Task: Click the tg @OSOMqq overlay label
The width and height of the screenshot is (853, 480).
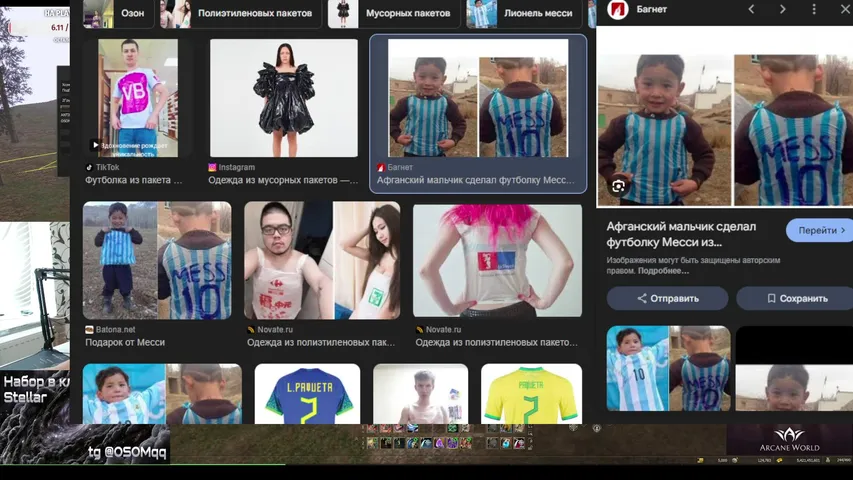Action: coord(127,452)
